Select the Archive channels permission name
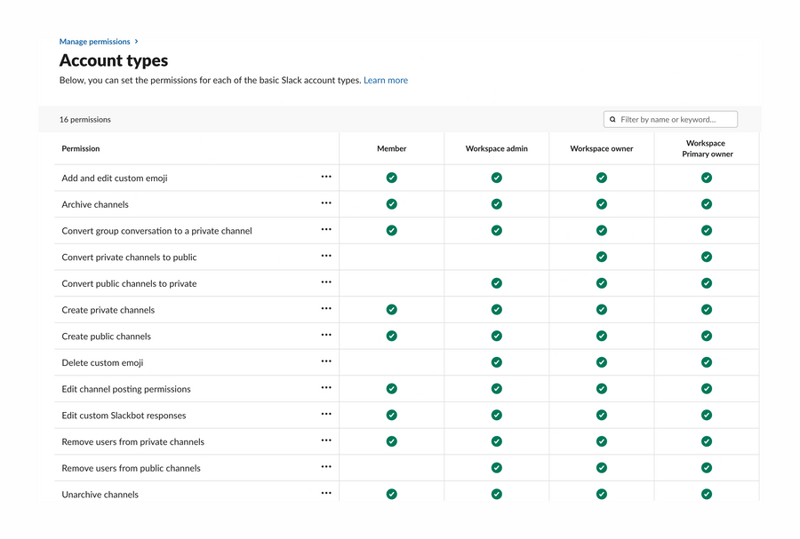 tap(95, 204)
